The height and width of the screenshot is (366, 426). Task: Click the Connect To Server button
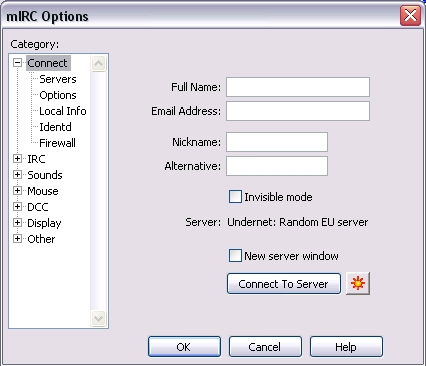[x=284, y=284]
